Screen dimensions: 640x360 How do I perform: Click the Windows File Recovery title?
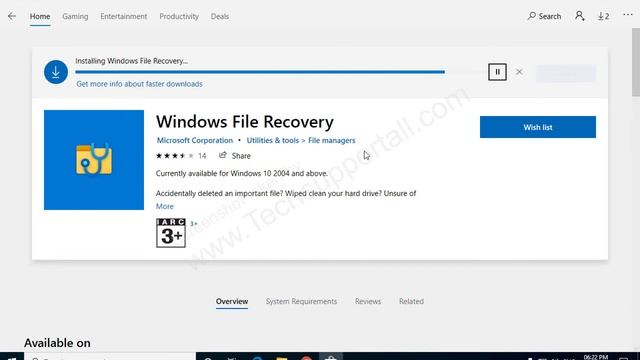(245, 122)
